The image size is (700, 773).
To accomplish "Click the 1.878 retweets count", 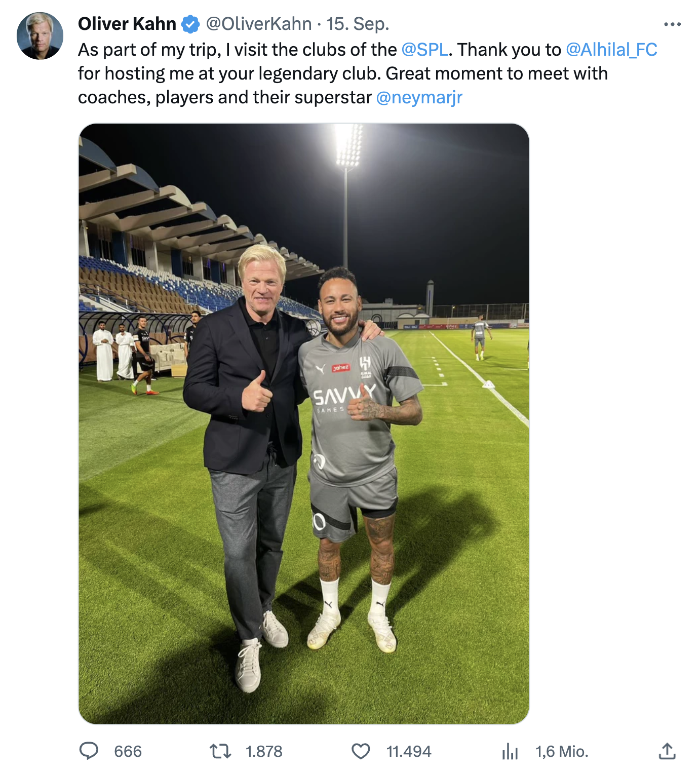I will (x=264, y=751).
